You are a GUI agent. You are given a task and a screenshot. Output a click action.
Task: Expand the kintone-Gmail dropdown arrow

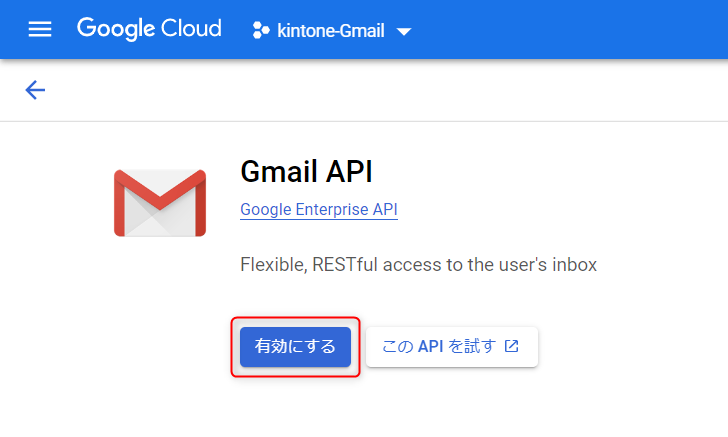404,31
